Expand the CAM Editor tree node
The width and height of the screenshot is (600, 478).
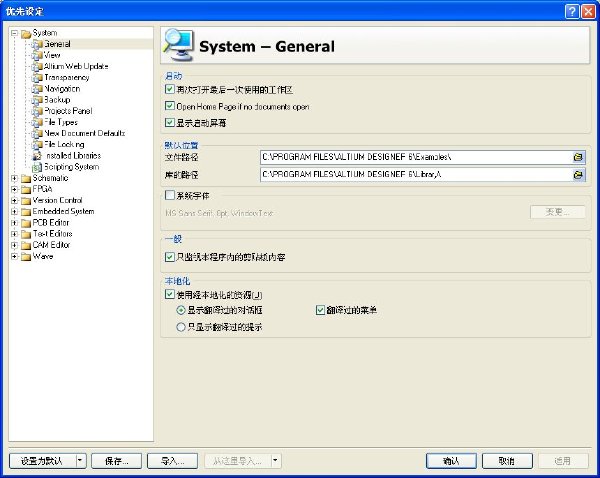tap(15, 245)
